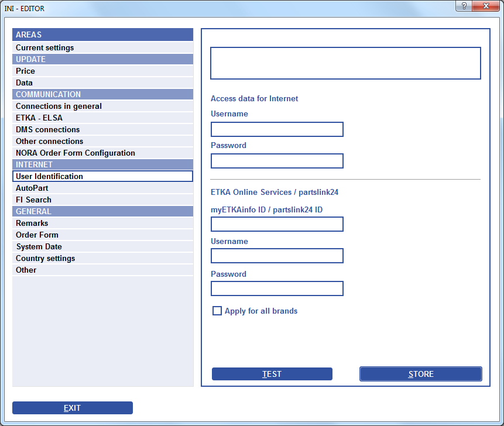Click the Help question mark icon
504x426 pixels.
tap(465, 6)
